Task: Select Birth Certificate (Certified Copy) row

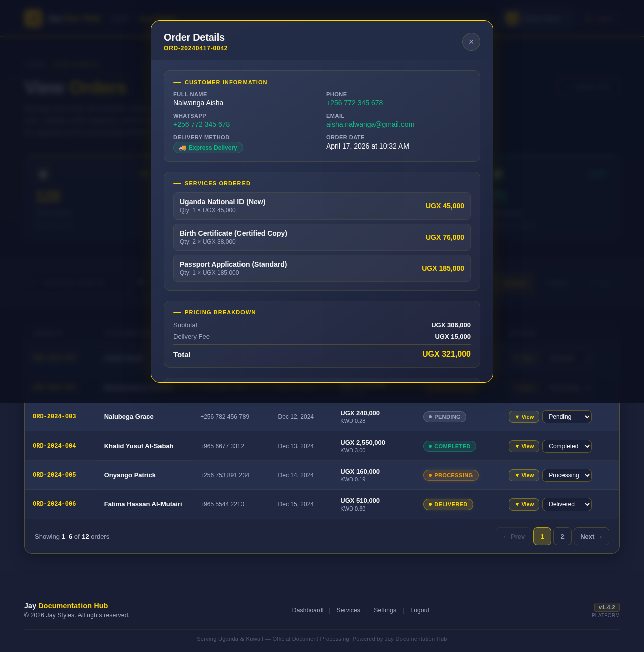Action: tap(322, 237)
